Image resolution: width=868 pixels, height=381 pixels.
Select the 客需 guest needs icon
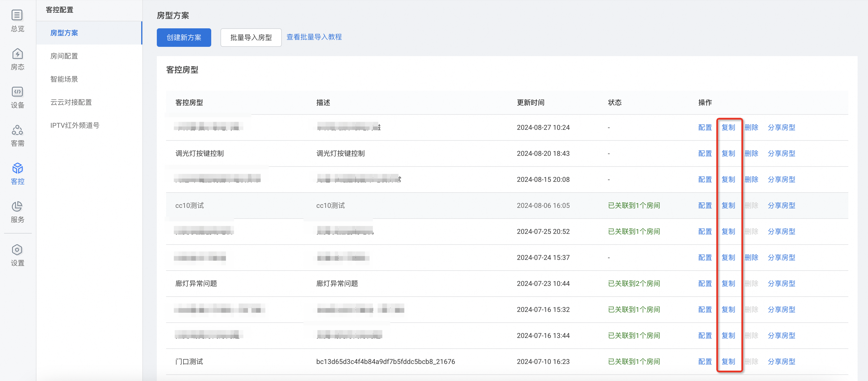click(x=17, y=130)
